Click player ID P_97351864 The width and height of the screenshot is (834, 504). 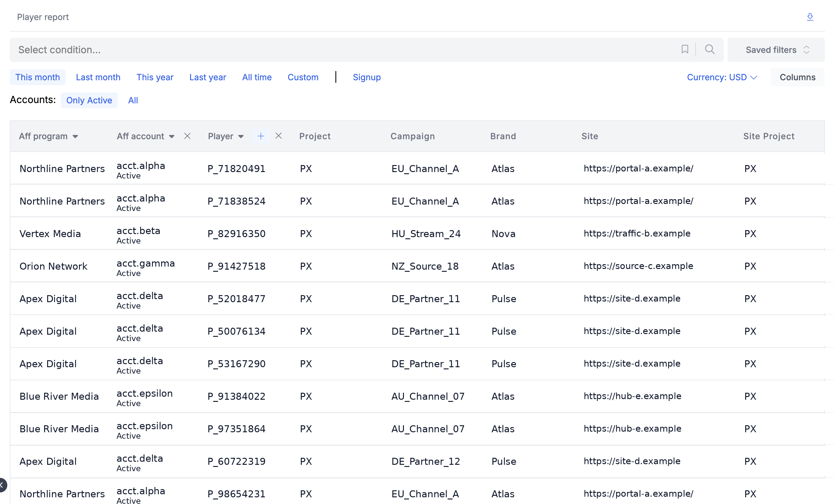click(236, 429)
